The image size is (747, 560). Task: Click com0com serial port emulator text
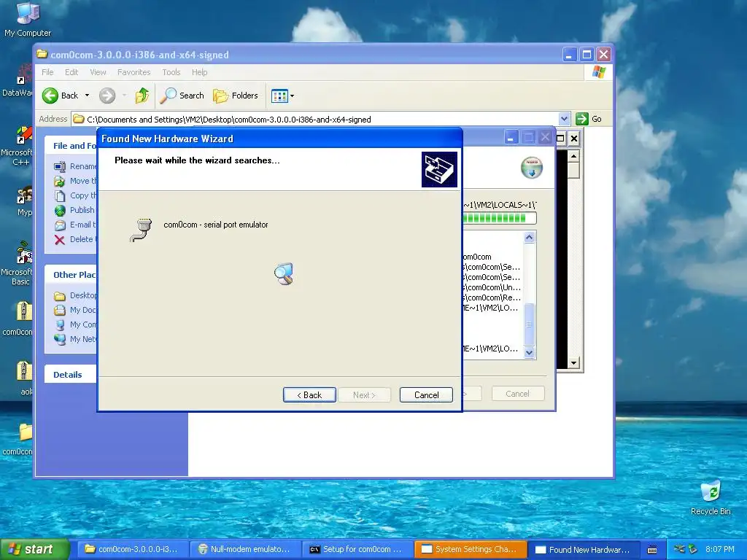pyautogui.click(x=216, y=225)
